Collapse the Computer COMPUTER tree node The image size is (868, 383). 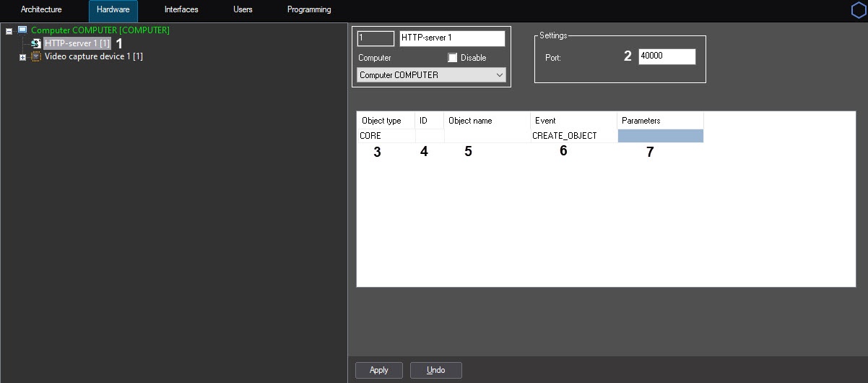pos(9,31)
